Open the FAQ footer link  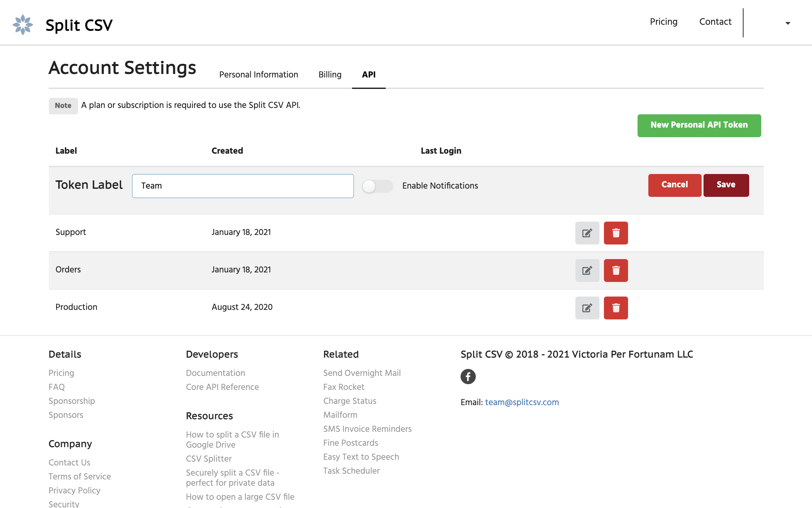[56, 387]
